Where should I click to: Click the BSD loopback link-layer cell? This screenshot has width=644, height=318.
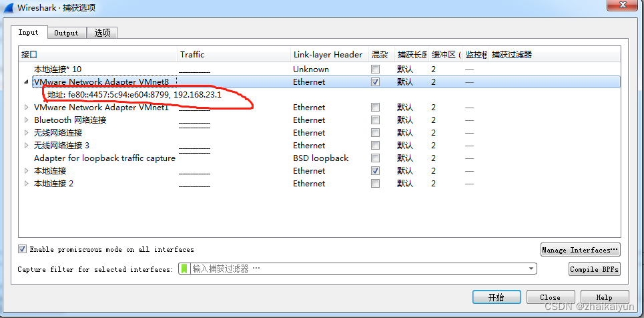pyautogui.click(x=321, y=158)
